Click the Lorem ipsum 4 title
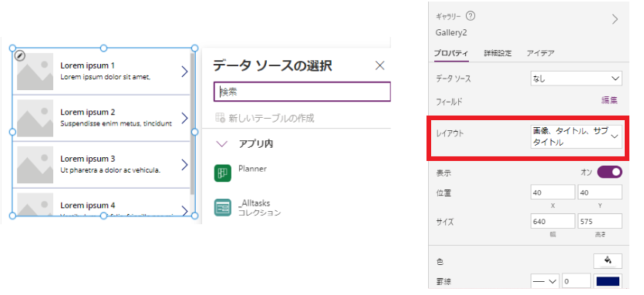Viewport: 644px width, 295px height. 87,205
